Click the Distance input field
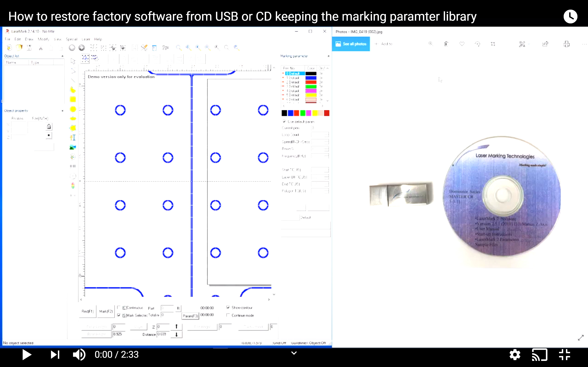 (x=165, y=334)
